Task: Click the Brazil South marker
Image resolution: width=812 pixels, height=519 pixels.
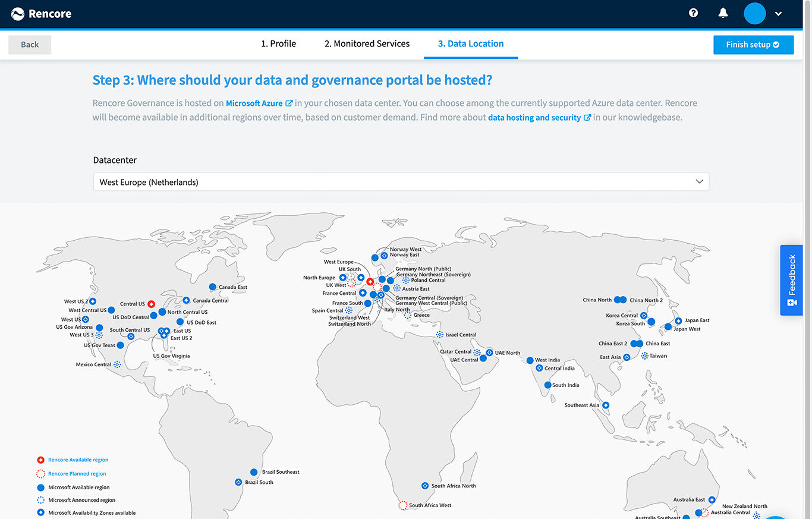Action: tap(238, 482)
